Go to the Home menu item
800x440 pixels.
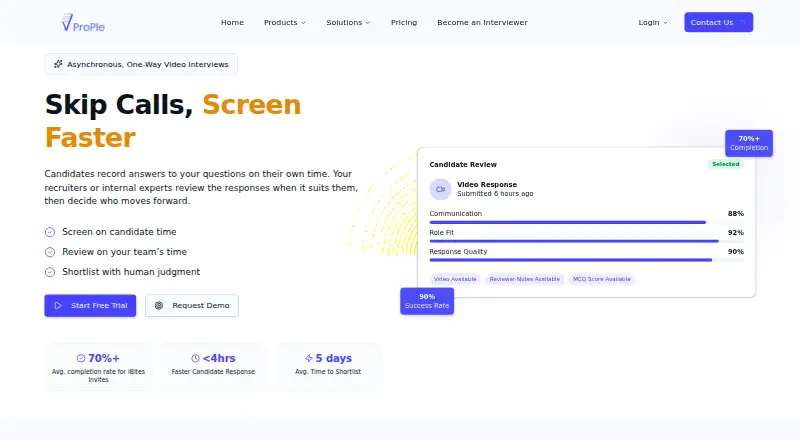point(232,22)
